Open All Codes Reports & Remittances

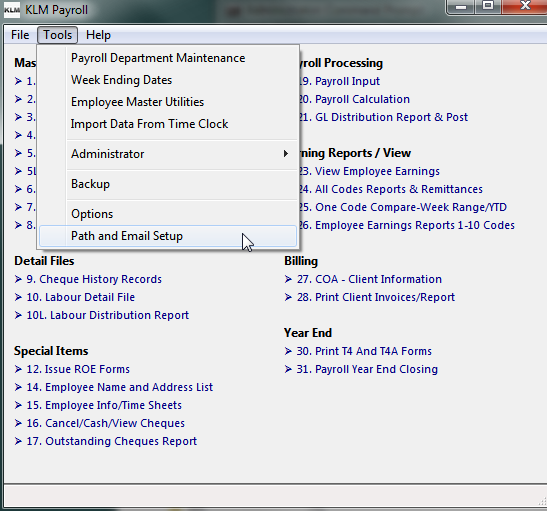(x=390, y=189)
